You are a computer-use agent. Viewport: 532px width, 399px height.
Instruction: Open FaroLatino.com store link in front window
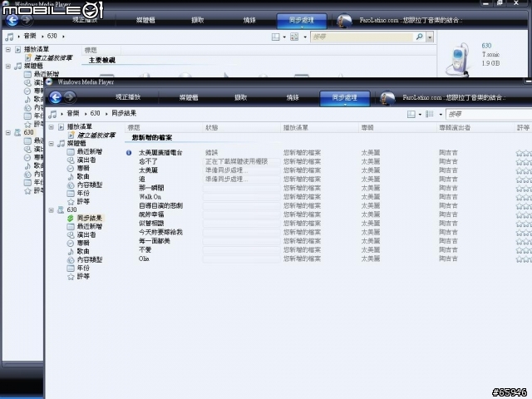click(x=454, y=98)
